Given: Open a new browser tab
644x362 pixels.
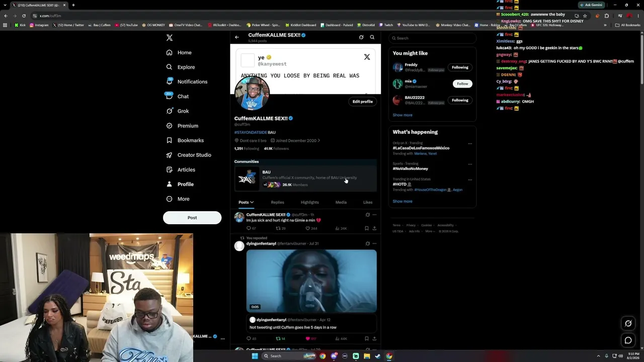Looking at the screenshot, I should [73, 5].
